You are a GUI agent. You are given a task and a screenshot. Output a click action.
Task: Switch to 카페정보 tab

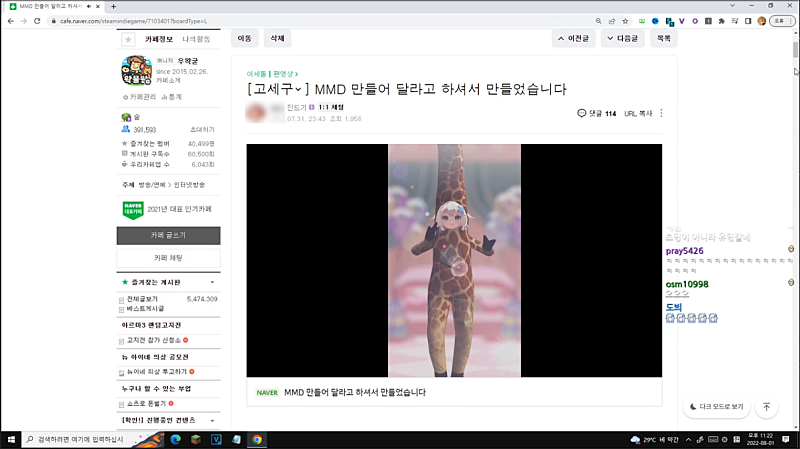158,39
